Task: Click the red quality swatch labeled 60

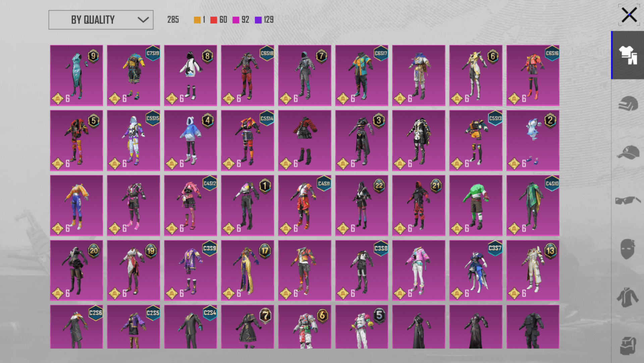Action: pos(214,20)
